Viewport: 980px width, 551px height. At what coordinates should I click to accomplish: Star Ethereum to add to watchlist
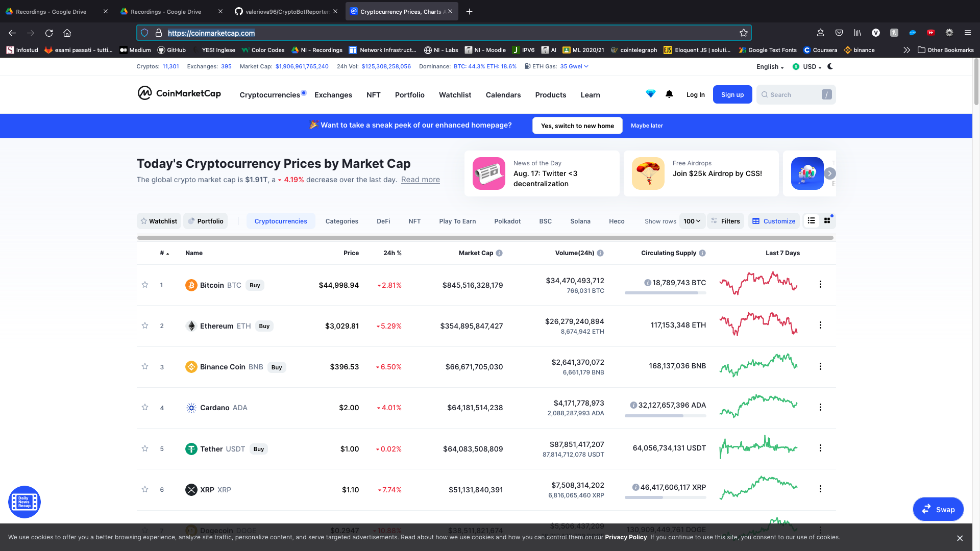click(145, 325)
